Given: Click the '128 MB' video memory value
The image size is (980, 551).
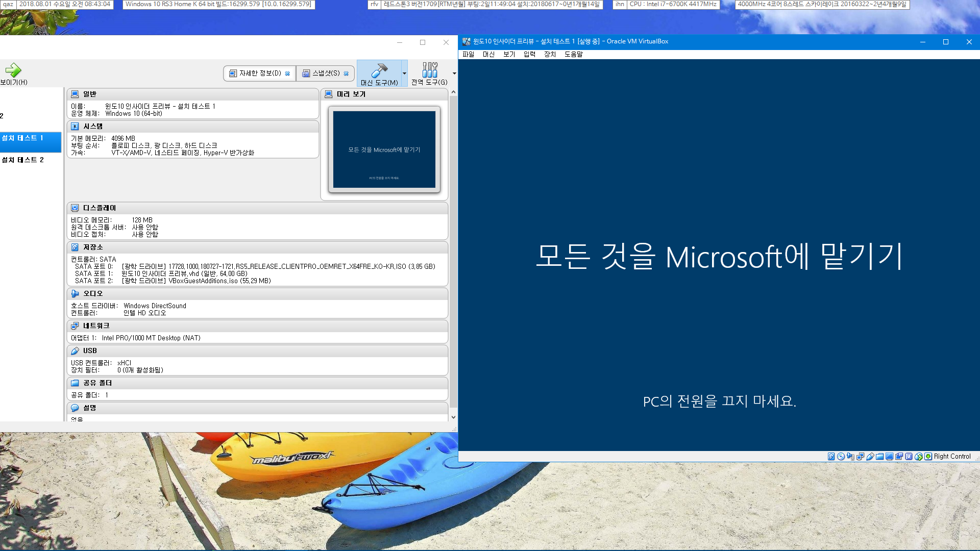Looking at the screenshot, I should (x=142, y=220).
